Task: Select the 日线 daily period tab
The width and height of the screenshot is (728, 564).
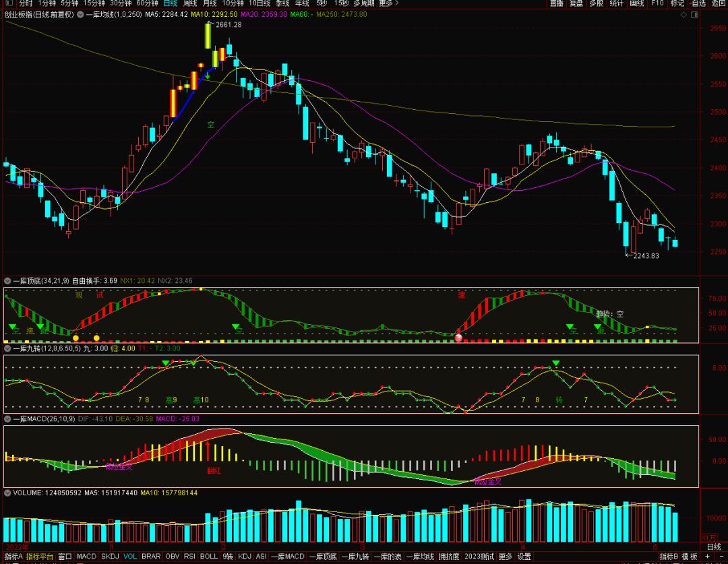Action: click(171, 3)
